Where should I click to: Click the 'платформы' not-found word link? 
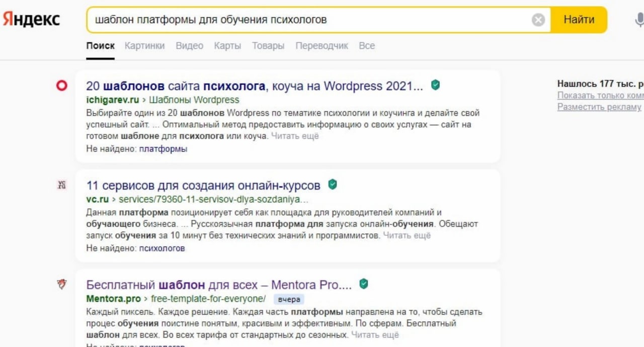pos(163,149)
